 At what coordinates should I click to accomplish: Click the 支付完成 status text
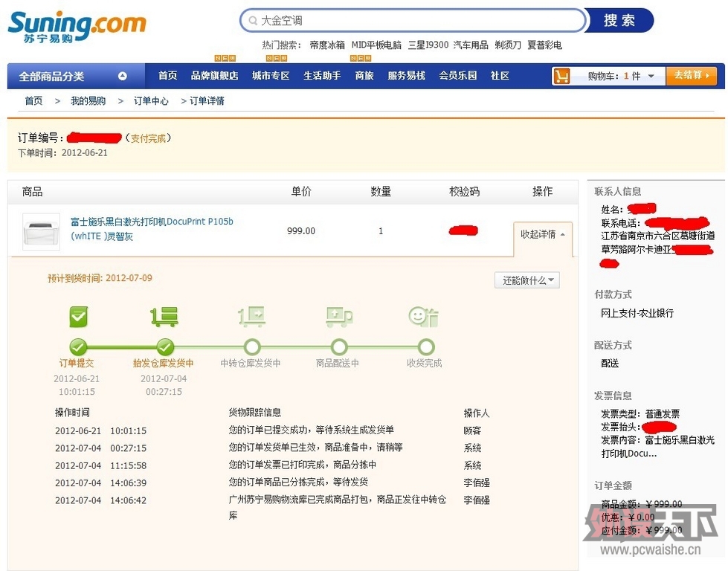(148, 138)
